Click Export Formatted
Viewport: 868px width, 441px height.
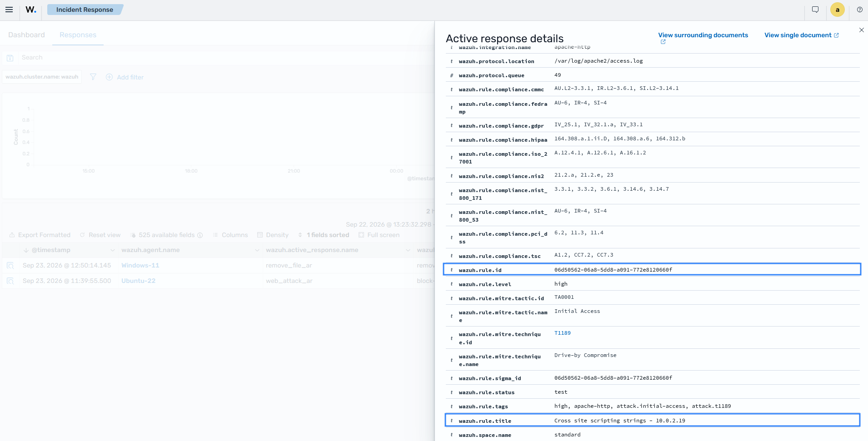click(40, 235)
